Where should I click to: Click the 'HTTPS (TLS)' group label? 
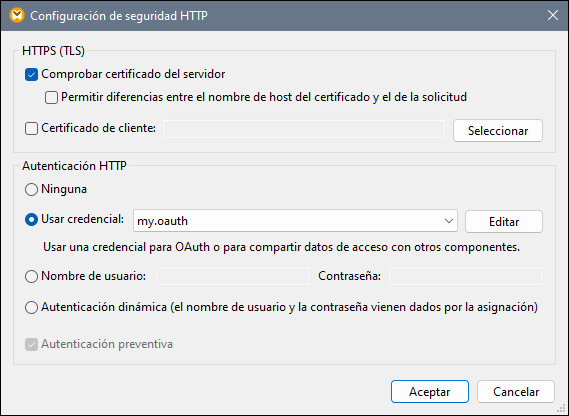[x=53, y=51]
